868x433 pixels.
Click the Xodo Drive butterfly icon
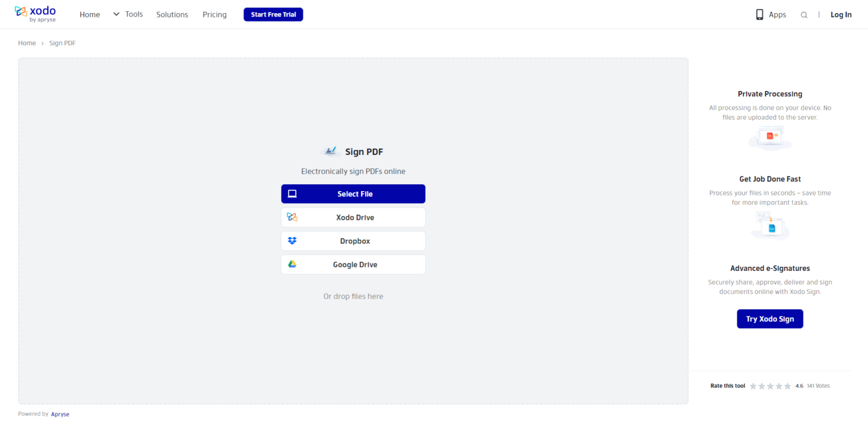point(292,217)
